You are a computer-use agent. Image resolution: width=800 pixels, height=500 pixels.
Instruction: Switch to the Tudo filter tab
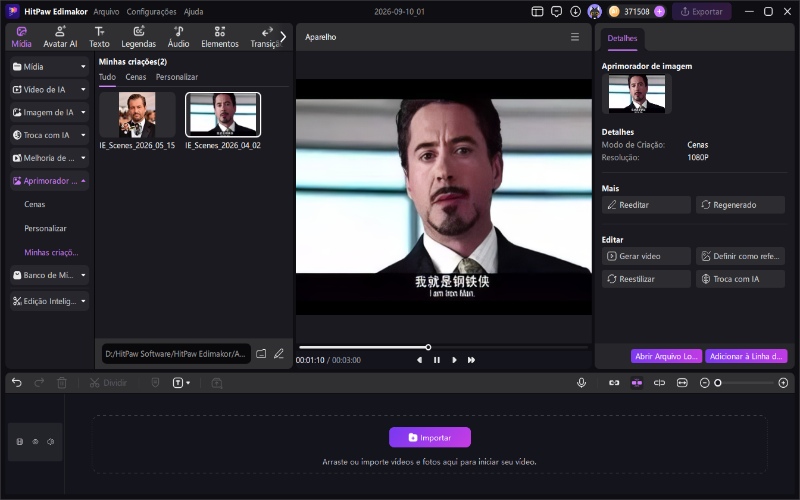coord(107,77)
